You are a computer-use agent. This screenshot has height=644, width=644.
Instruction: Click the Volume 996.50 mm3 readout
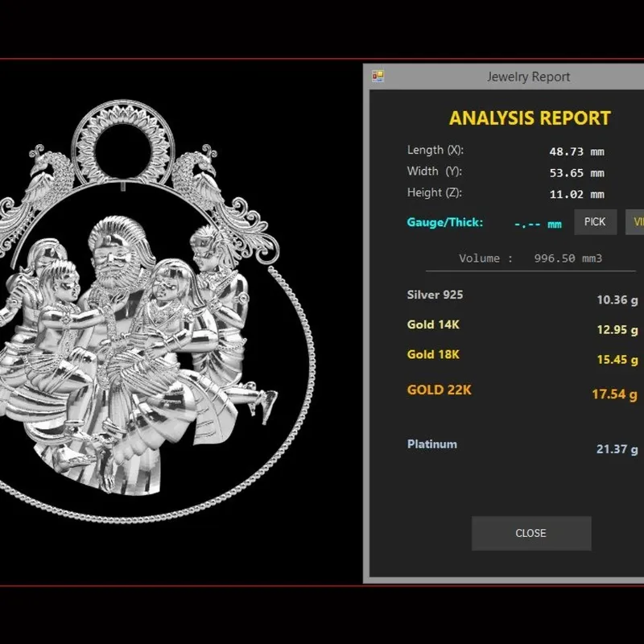coord(530,258)
